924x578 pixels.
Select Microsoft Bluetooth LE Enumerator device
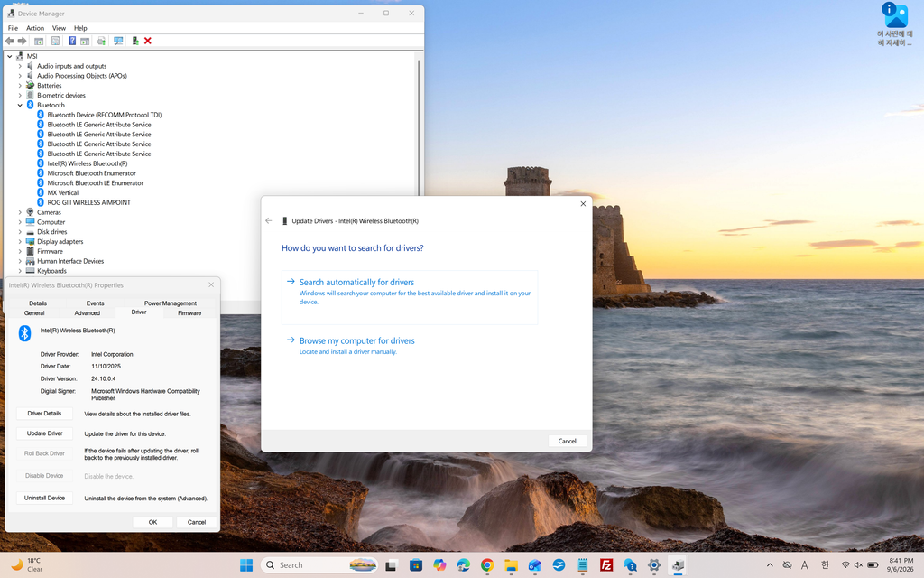[x=95, y=182]
